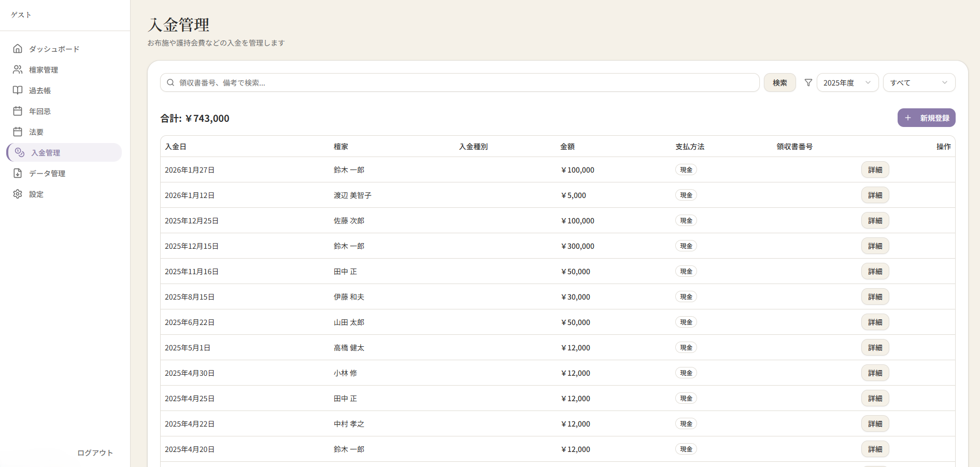
Task: Click the 入金管理 coins icon
Action: click(x=20, y=152)
